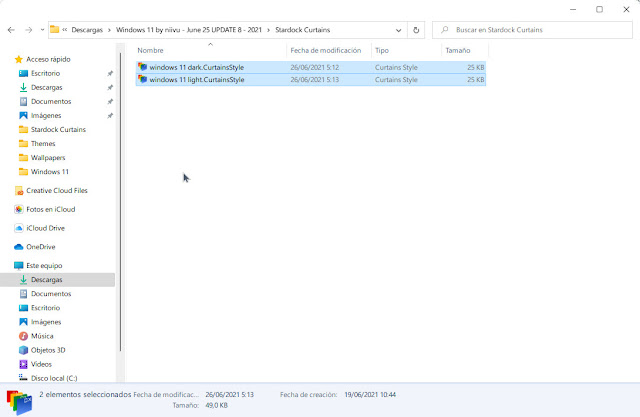
Task: Open pinned Escritorio under Acceso rápido
Action: 45,73
